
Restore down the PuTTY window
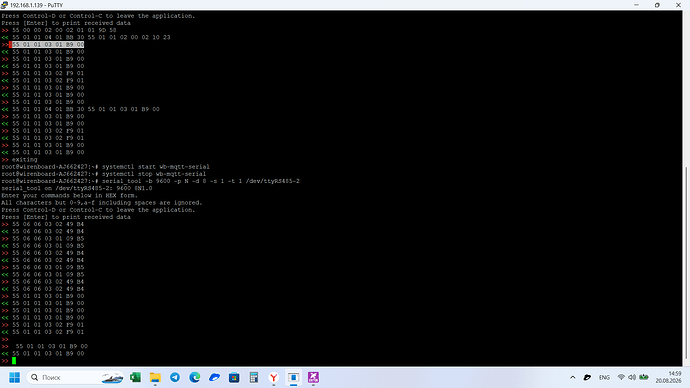point(657,5)
